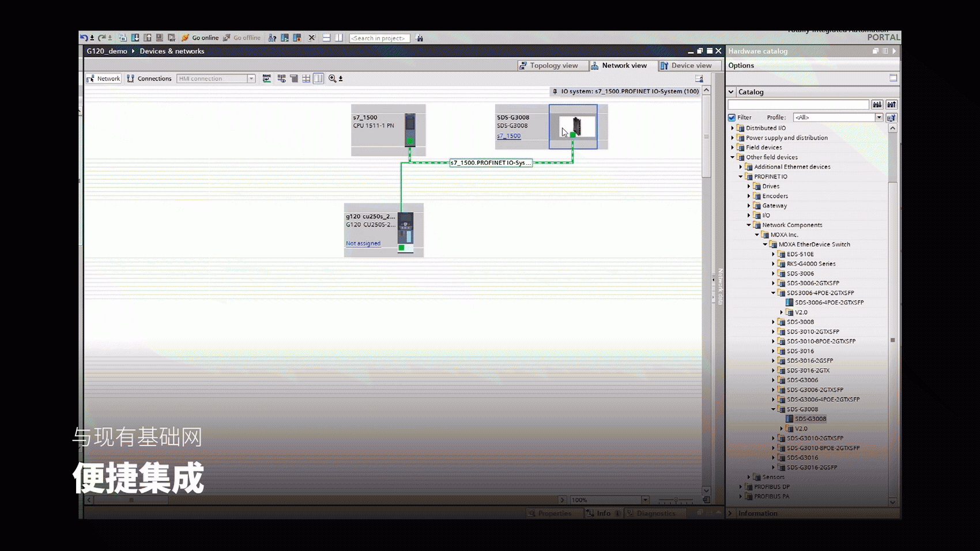Switch to Device view tab
Viewport: 980px width, 551px height.
click(686, 66)
